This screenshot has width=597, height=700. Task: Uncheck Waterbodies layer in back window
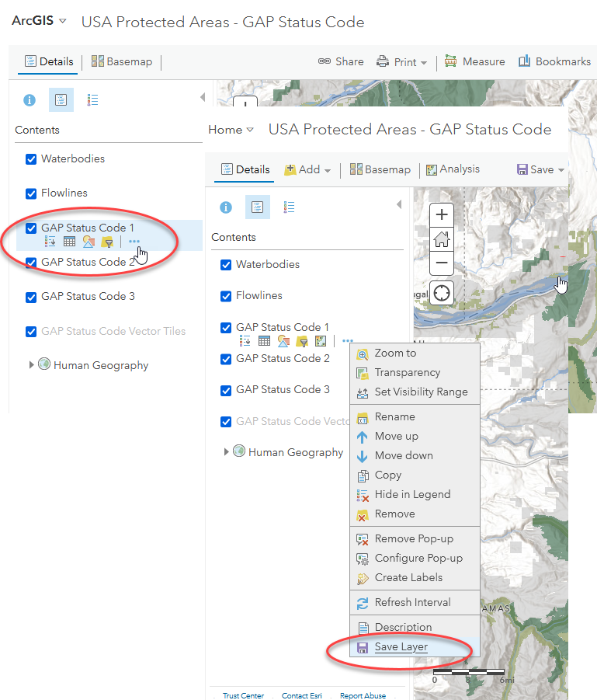pos(31,159)
